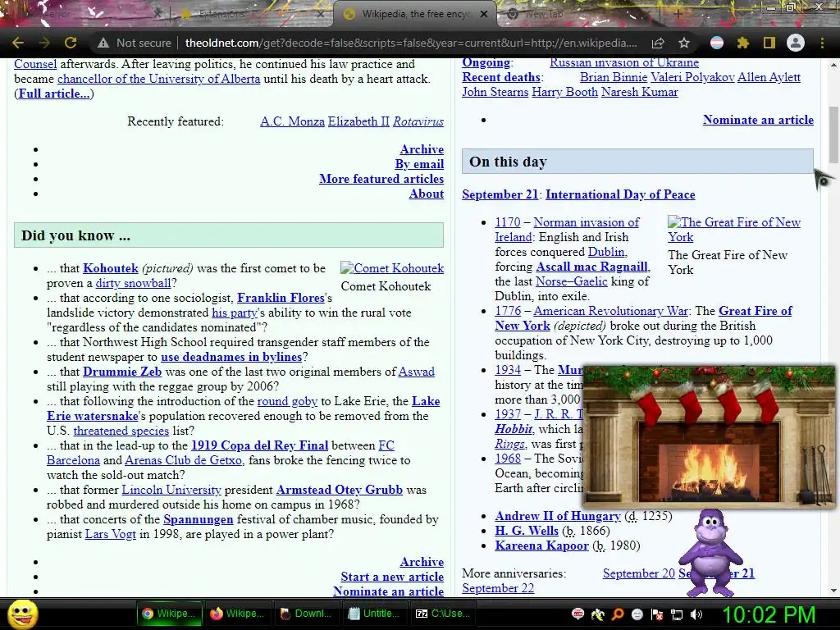Click the page vertical scrollbar thumb
Screen dimensions: 840x630
tap(833, 135)
